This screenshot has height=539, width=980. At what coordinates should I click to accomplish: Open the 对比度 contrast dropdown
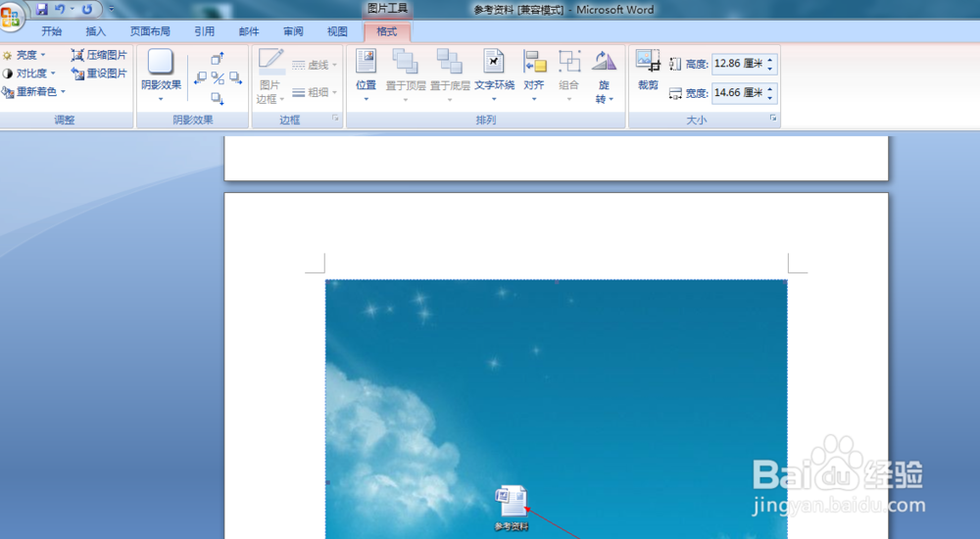point(29,73)
